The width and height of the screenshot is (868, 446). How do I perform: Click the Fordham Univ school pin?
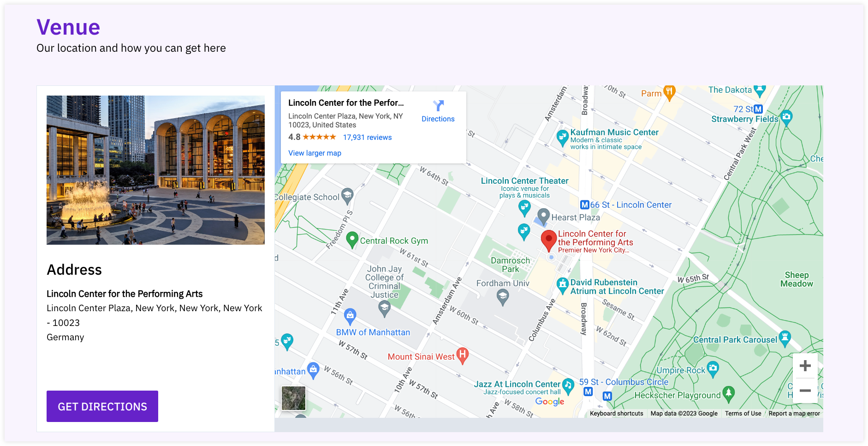click(x=503, y=298)
